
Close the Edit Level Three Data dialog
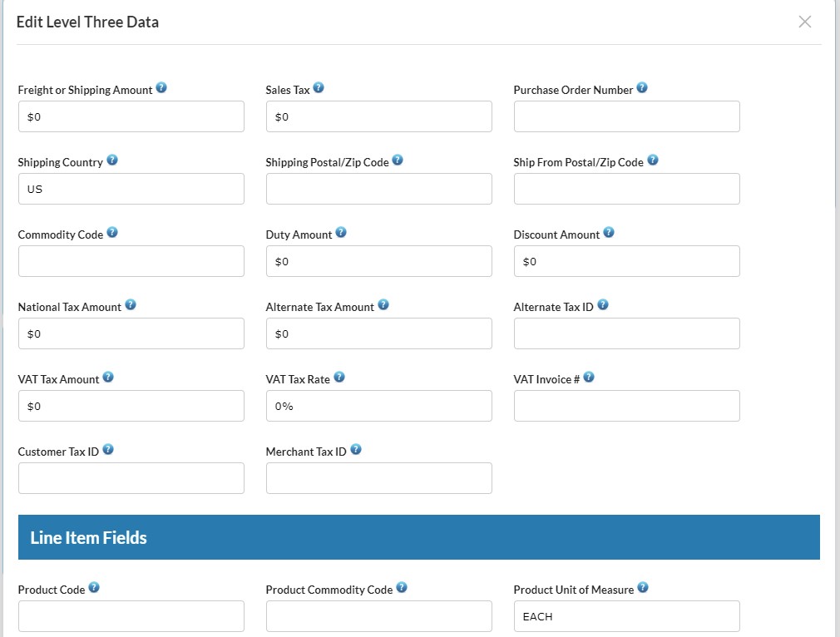(x=804, y=22)
